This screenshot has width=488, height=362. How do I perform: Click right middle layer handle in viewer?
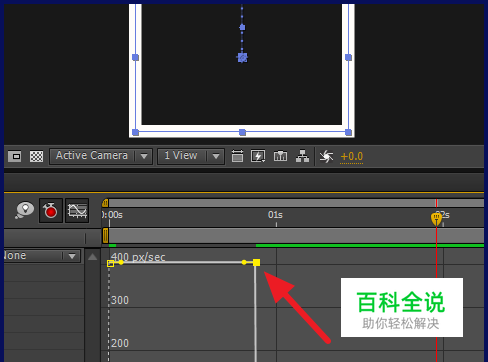[348, 57]
